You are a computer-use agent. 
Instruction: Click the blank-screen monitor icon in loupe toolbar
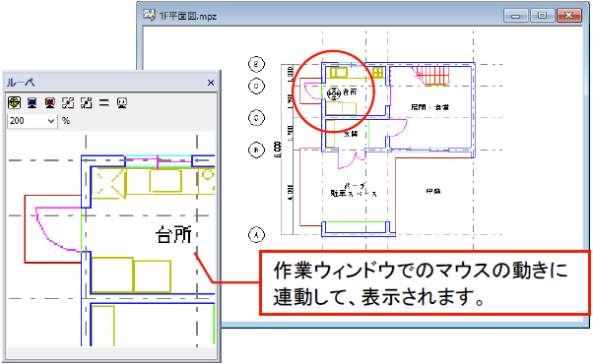point(122,102)
